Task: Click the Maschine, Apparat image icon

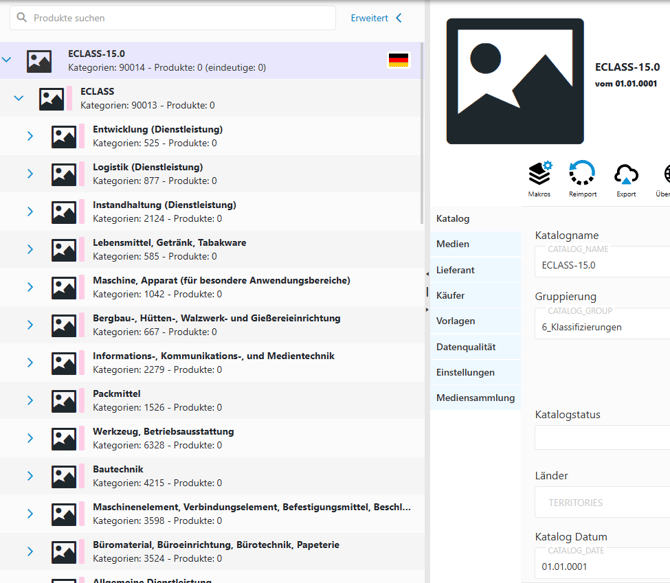Action: [64, 288]
